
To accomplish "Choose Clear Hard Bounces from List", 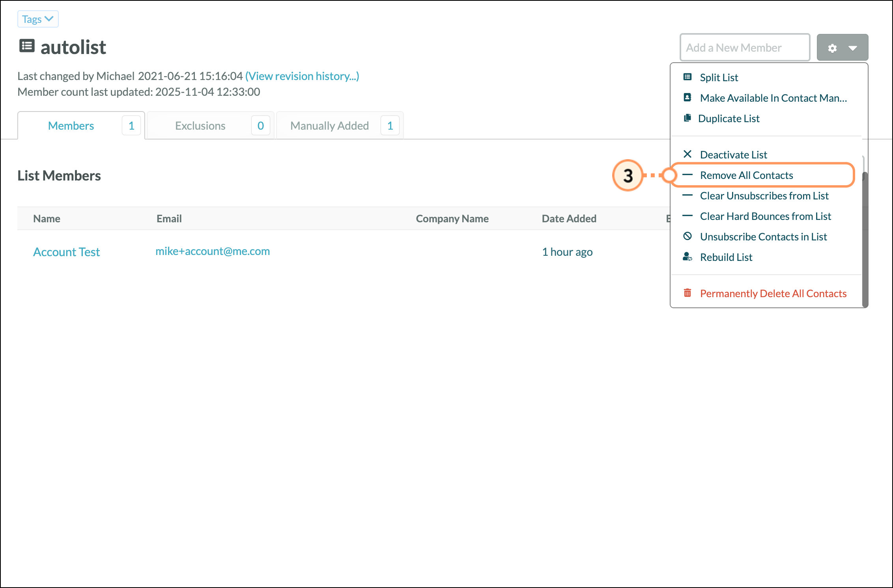I will click(765, 216).
